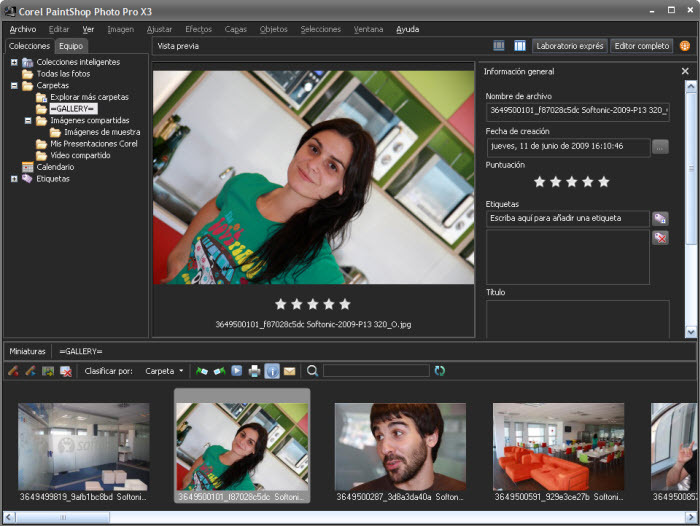Expand the Colecciones inteligentes tree node
700x526 pixels.
pyautogui.click(x=14, y=62)
